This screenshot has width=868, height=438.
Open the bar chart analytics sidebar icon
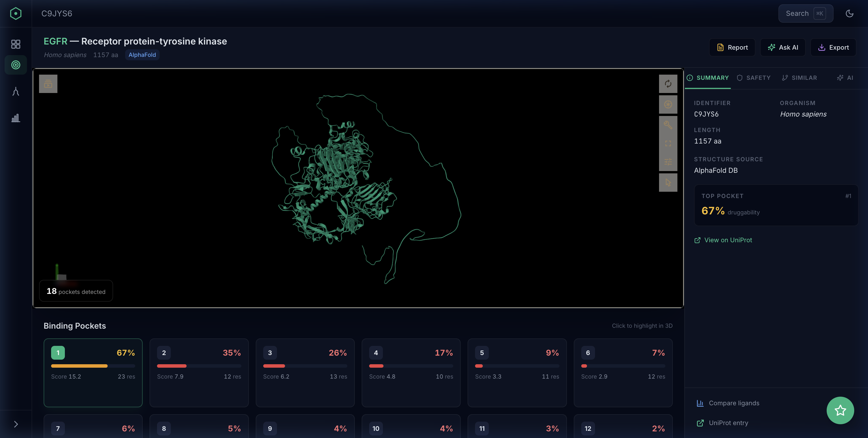[15, 118]
